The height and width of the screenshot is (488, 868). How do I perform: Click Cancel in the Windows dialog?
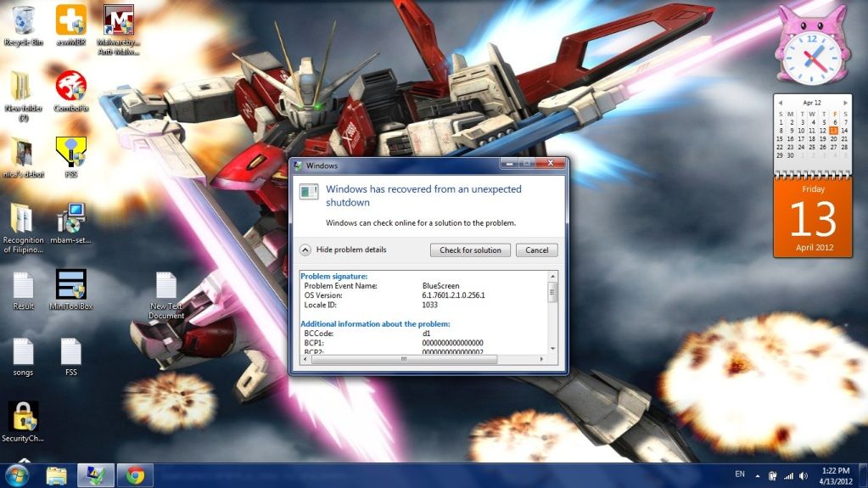coord(536,250)
